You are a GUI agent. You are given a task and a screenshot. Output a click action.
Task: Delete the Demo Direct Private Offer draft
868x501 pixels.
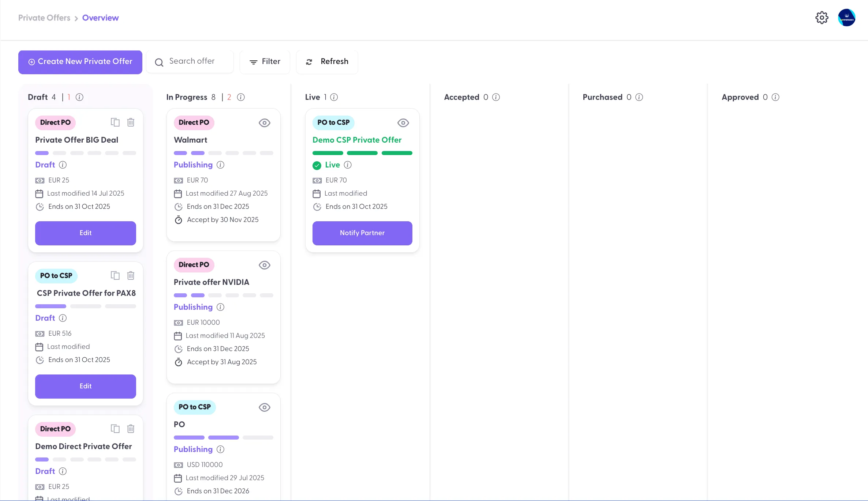tap(131, 429)
